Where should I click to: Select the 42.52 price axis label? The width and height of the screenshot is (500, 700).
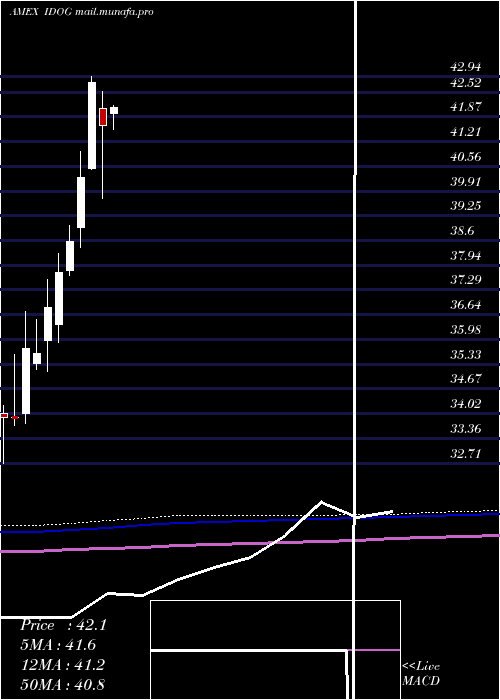(466, 83)
